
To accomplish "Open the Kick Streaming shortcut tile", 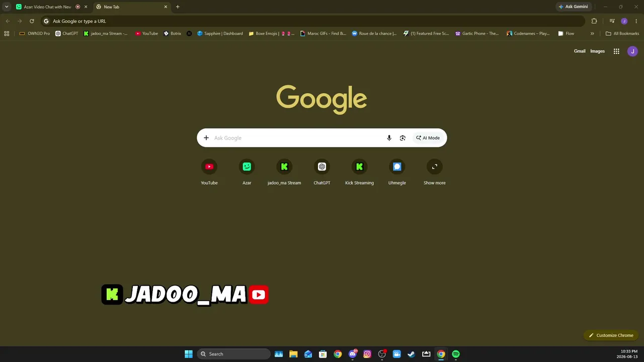I will point(359,172).
